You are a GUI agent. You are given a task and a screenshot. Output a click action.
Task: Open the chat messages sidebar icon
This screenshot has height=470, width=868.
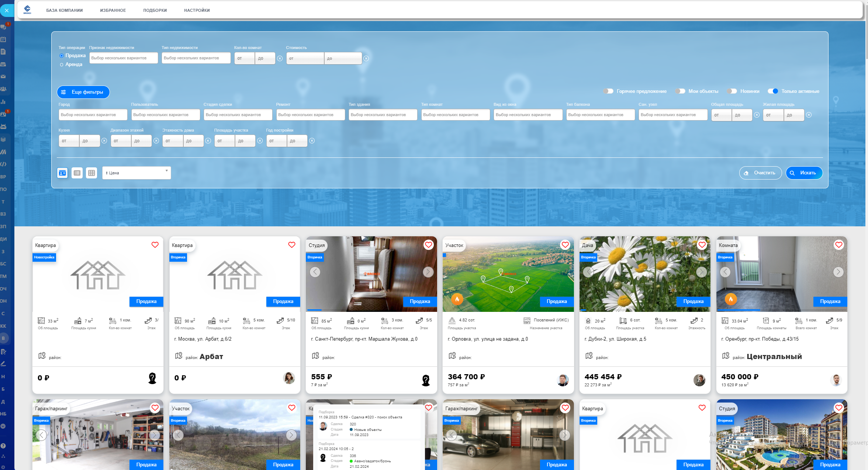tap(3, 27)
